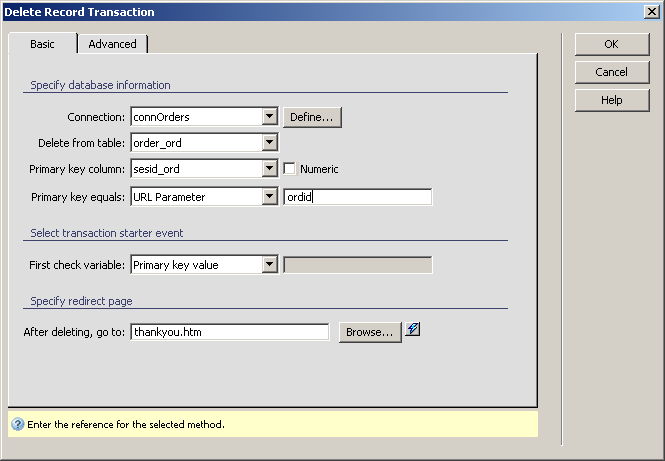Expand the Delete from table dropdown
The width and height of the screenshot is (665, 461).
pos(269,143)
